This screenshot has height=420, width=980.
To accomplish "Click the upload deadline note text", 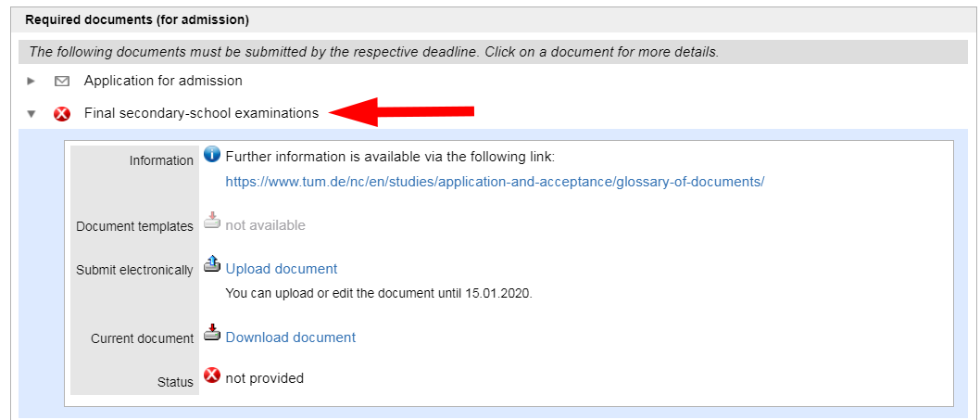I will 379,293.
